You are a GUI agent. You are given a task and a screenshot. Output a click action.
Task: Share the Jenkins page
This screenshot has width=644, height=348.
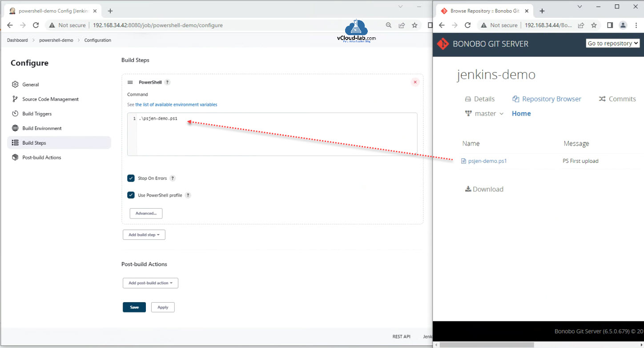(x=402, y=25)
